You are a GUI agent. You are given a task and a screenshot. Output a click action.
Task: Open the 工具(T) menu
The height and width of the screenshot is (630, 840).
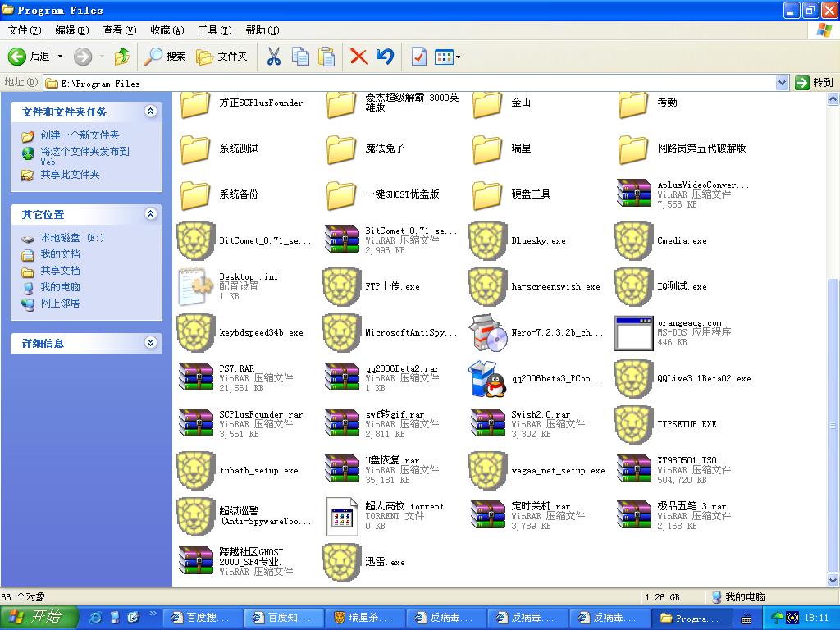click(215, 30)
